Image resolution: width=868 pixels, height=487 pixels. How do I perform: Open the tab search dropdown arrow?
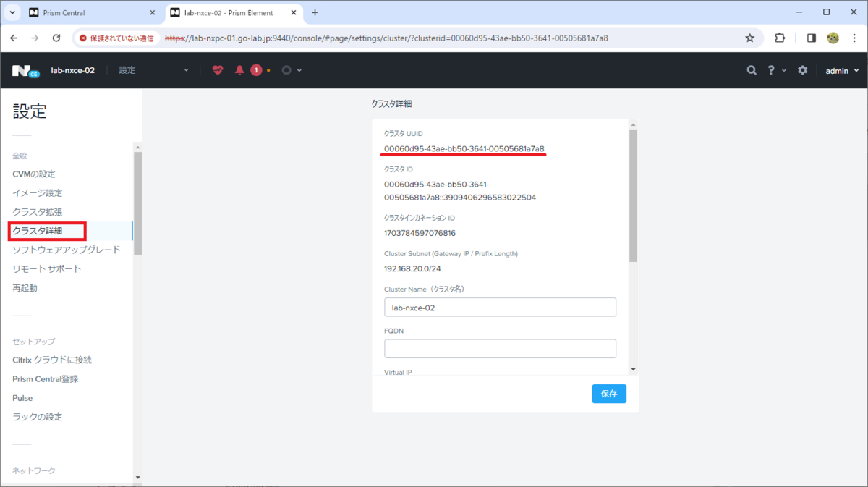(13, 13)
